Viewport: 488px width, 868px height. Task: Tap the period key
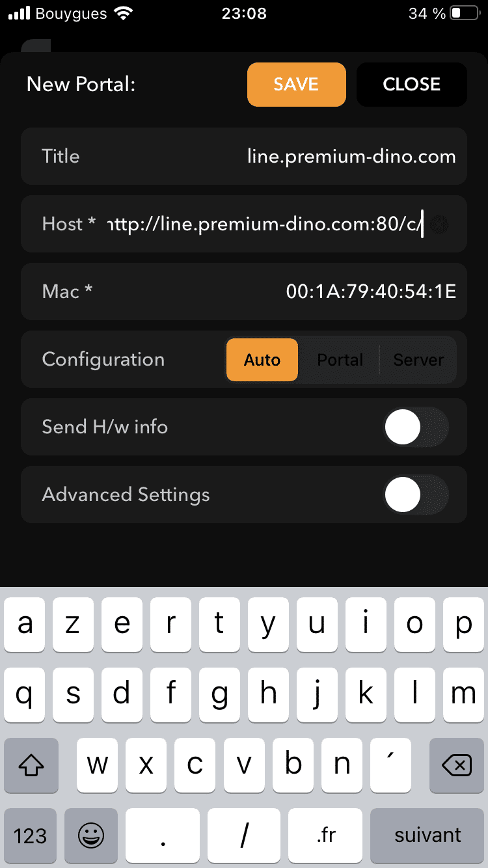coord(163,836)
